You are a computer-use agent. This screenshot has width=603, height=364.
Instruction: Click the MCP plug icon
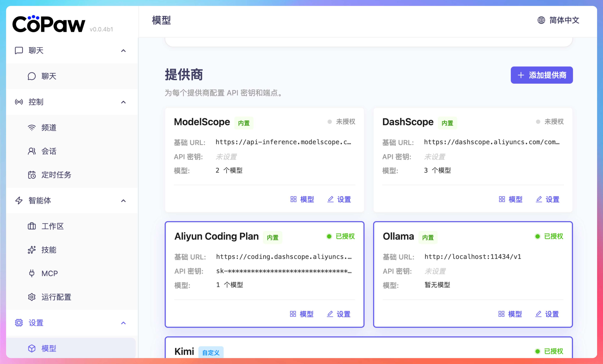[x=32, y=273]
